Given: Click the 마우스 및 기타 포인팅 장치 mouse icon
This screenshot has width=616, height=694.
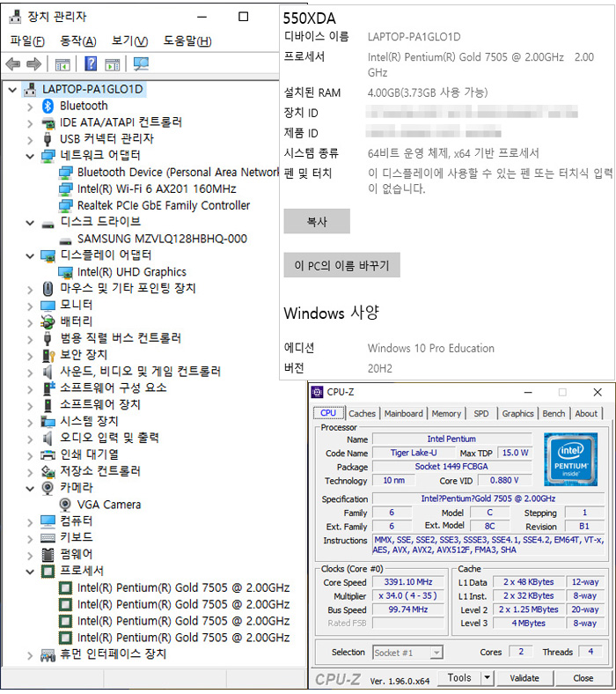Looking at the screenshot, I should coord(48,289).
